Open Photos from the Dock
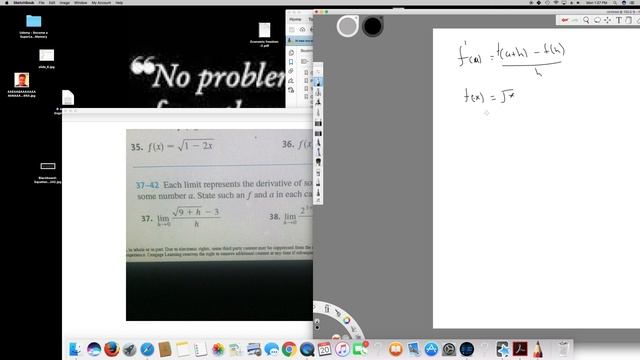This screenshot has width=640, height=360. [x=218, y=349]
